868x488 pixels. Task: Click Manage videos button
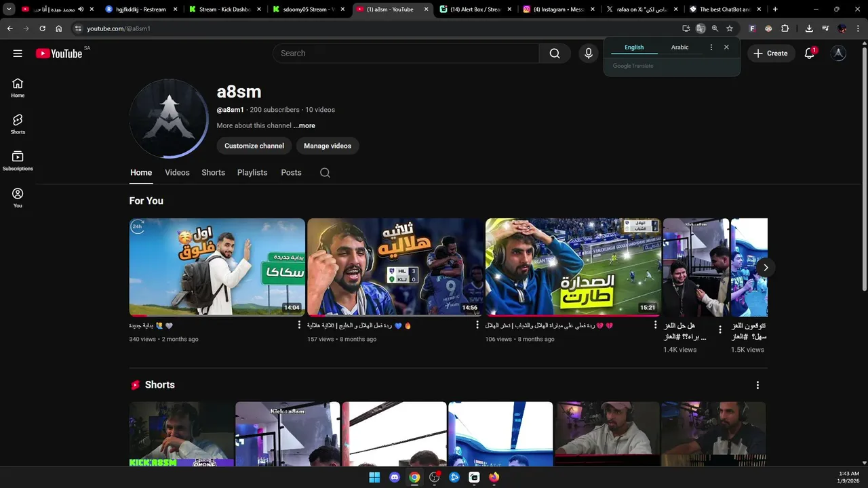coord(328,146)
